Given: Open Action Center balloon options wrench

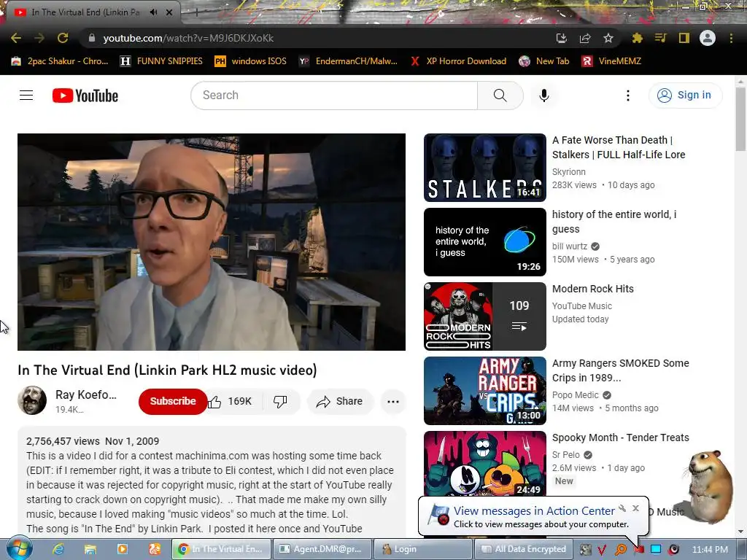Looking at the screenshot, I should 622,508.
